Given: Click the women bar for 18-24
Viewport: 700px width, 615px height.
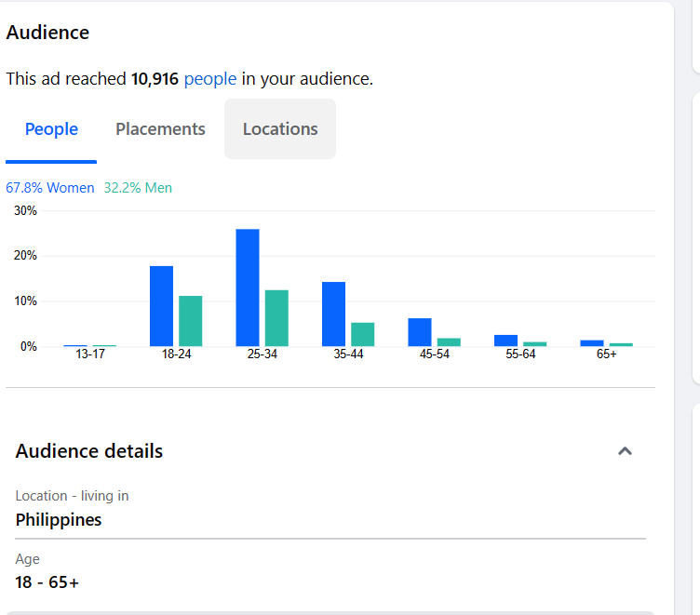Looking at the screenshot, I should 161,306.
